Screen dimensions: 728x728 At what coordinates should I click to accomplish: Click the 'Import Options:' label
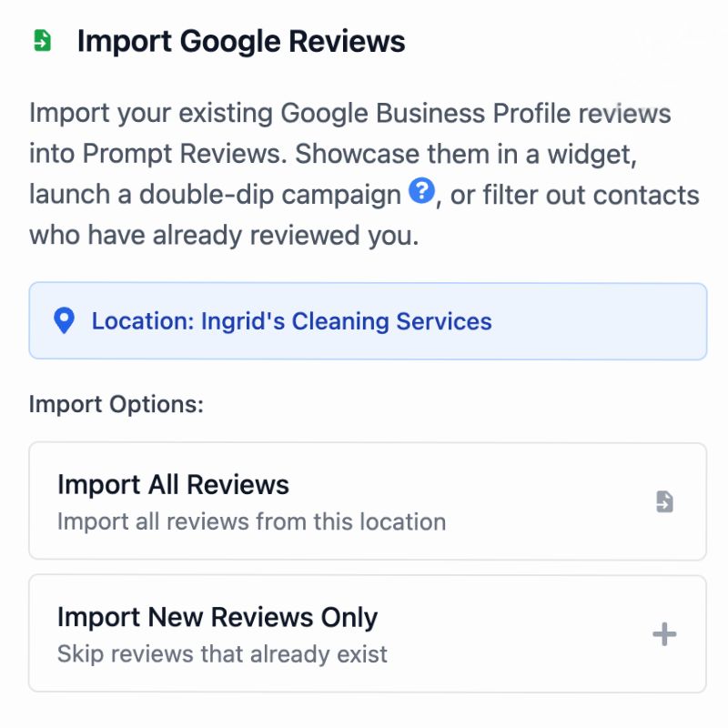pos(114,404)
